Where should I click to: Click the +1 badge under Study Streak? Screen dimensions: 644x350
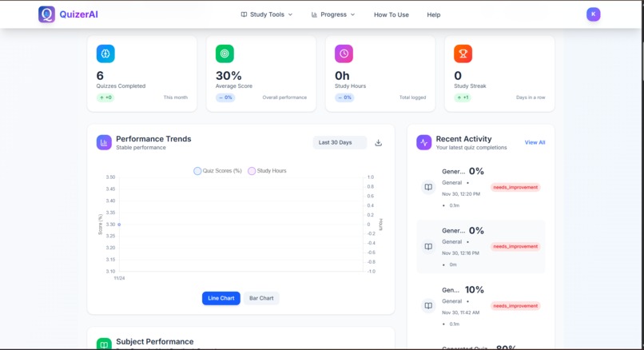pos(463,97)
